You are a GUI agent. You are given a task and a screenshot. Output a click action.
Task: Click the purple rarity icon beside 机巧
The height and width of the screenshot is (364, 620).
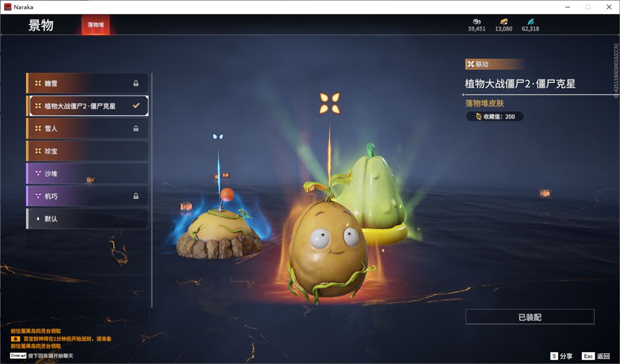click(x=38, y=196)
